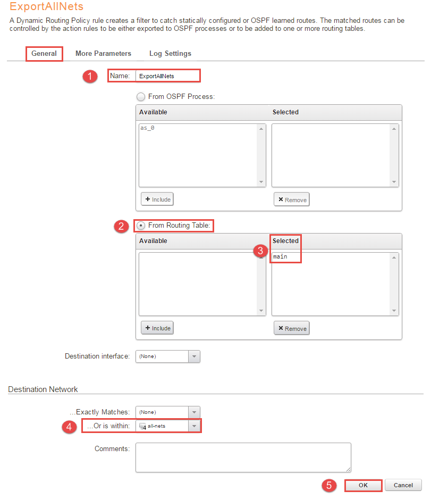Select the From OSPF Process radio button
Viewport: 448px width, 499px height.
point(141,97)
